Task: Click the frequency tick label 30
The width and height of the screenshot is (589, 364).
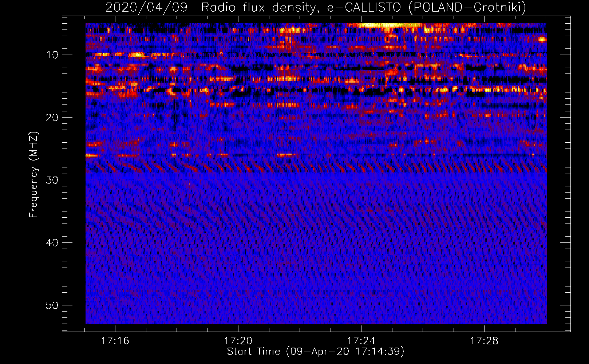Action: point(52,180)
